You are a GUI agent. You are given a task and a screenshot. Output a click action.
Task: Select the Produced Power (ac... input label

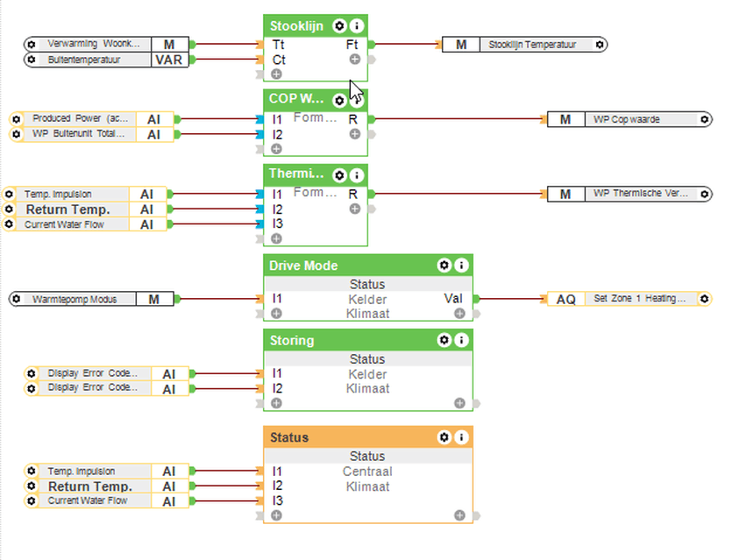pyautogui.click(x=80, y=118)
